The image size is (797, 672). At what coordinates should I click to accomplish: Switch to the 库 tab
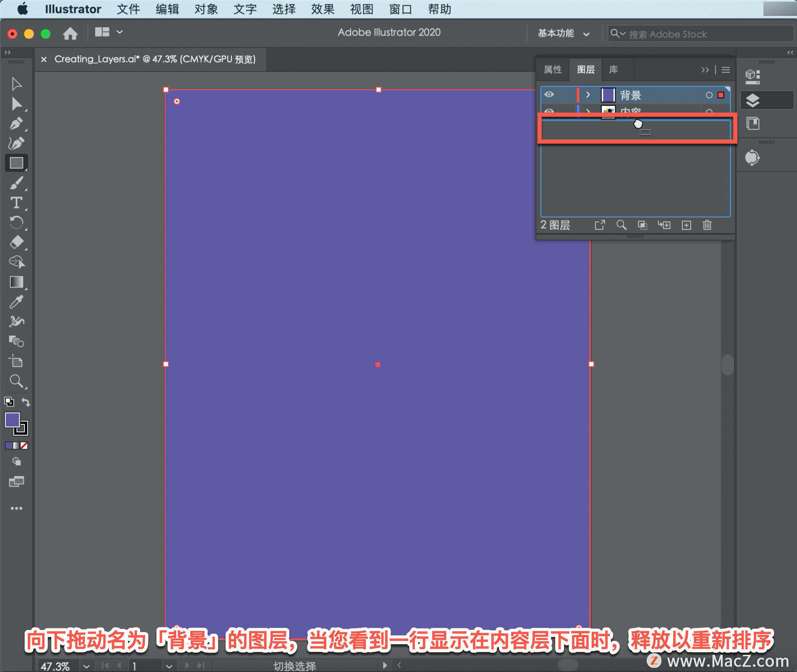(x=613, y=70)
